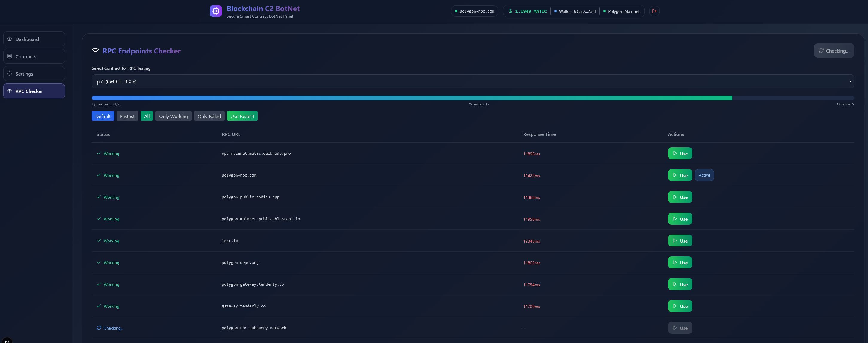Click the wifi icon beside RPC Endpoints Checker

coord(95,51)
